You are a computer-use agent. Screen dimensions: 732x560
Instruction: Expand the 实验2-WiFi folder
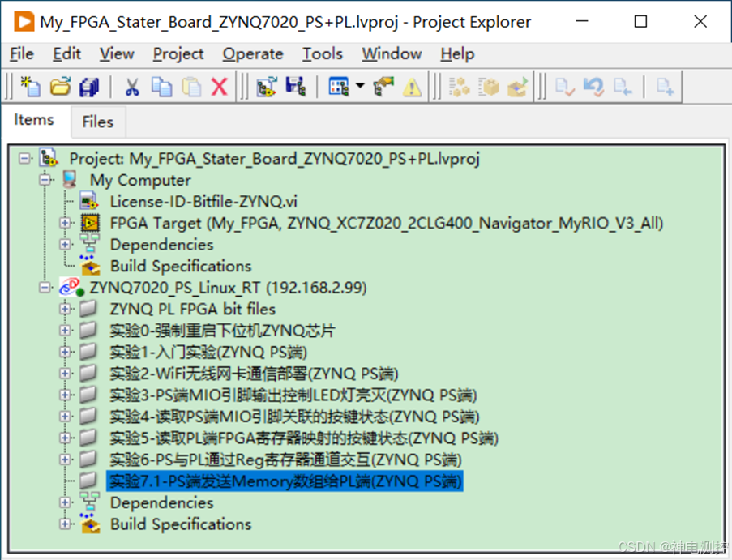(x=66, y=374)
